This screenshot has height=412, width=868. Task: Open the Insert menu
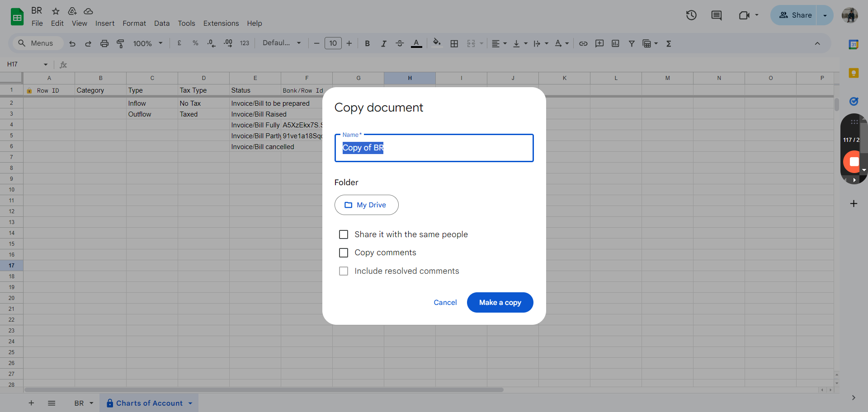point(105,23)
